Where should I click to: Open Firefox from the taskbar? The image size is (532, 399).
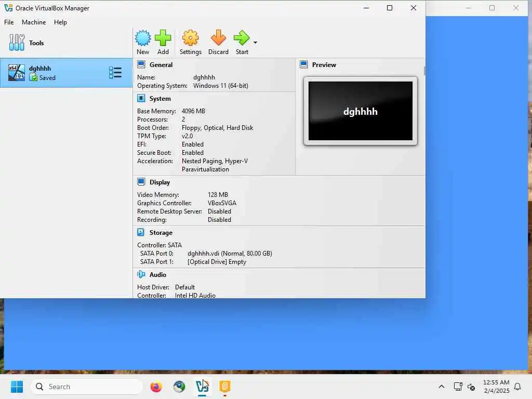tap(156, 387)
